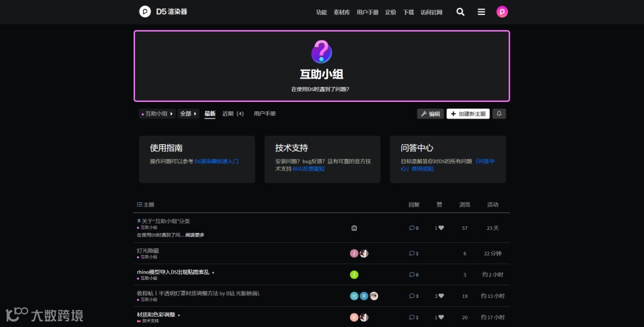644x327 pixels.
Task: Click the heart likes on 材质和色彩调整 row
Action: click(x=439, y=317)
